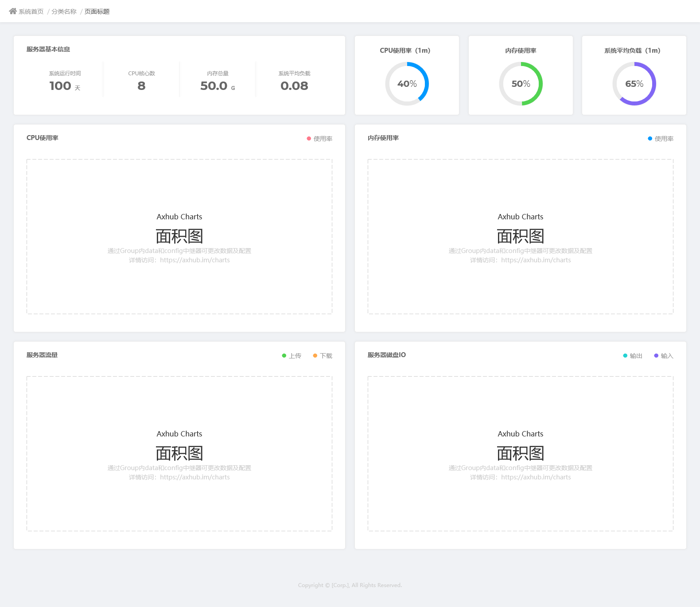Viewport: 700px width, 607px height.
Task: Select the 内存总量 label
Action: (218, 74)
